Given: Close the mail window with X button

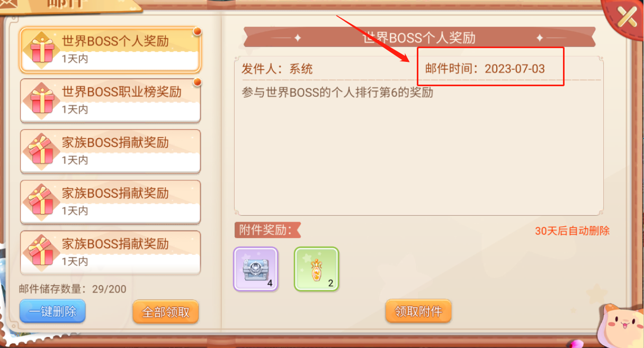Looking at the screenshot, I should 628,17.
